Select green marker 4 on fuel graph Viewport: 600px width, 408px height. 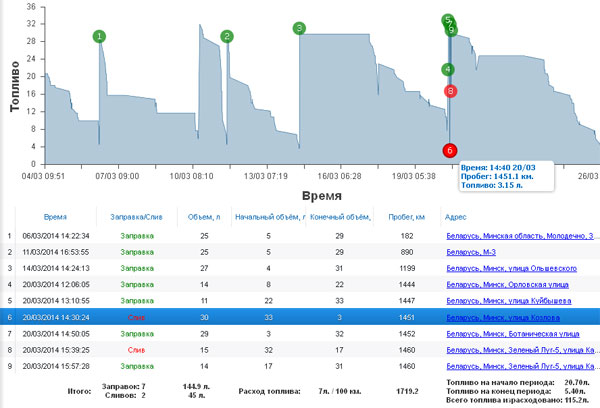click(448, 70)
